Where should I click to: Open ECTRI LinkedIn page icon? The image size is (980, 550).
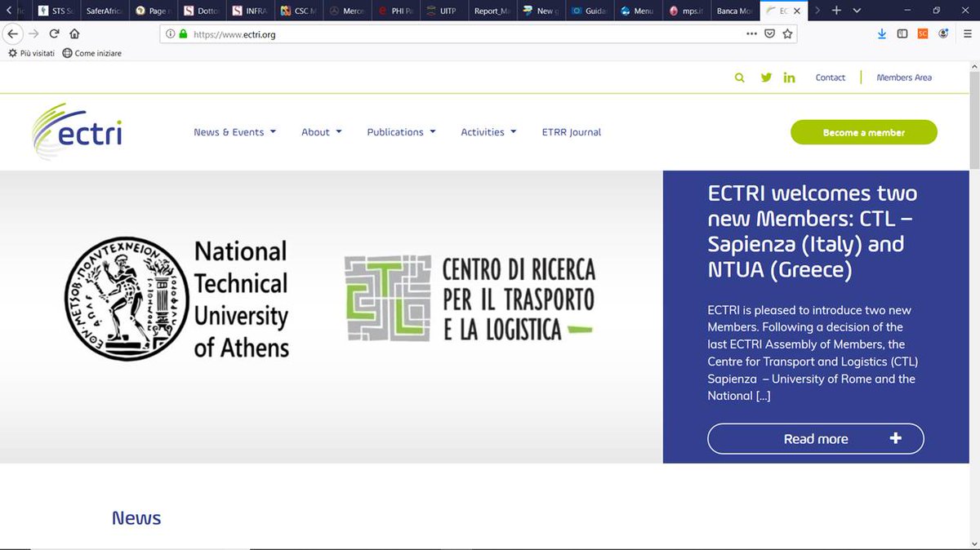click(x=789, y=78)
